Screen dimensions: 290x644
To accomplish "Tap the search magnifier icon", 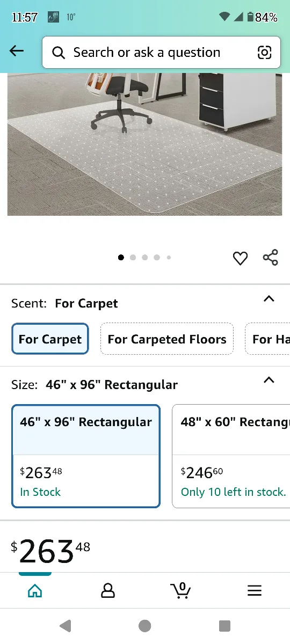I will pyautogui.click(x=58, y=53).
